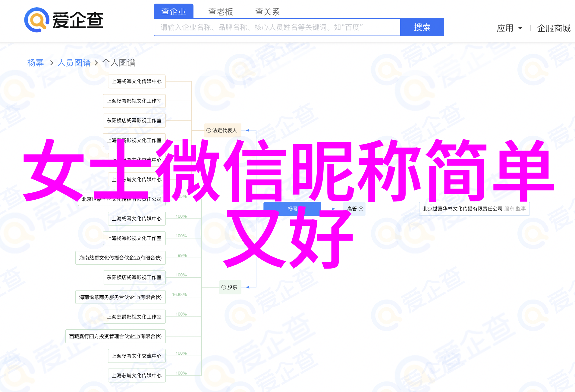This screenshot has height=392, width=575.
Task: Click the 爱企查 logo
Action: (64, 20)
